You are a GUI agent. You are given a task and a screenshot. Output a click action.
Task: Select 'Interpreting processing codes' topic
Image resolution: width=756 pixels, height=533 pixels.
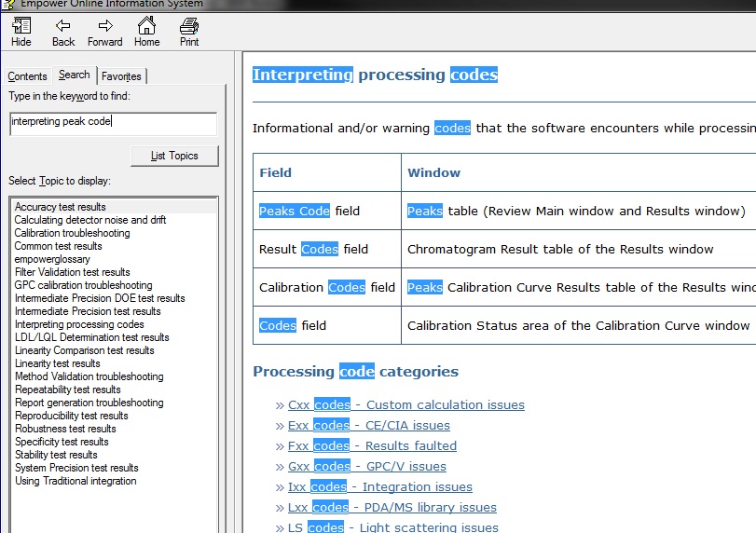point(79,324)
